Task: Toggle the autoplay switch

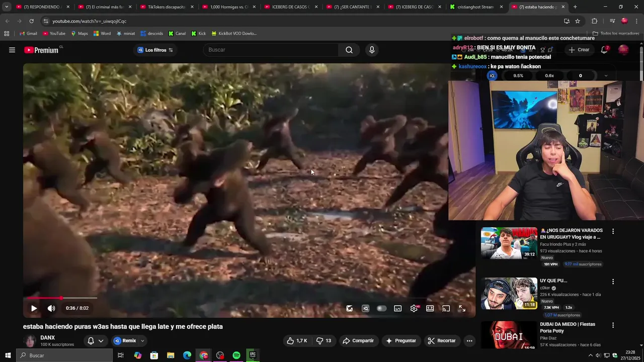Action: tap(382, 308)
